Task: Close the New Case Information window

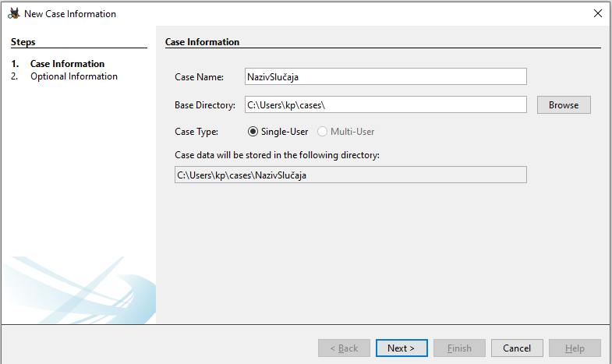Action: (x=597, y=13)
